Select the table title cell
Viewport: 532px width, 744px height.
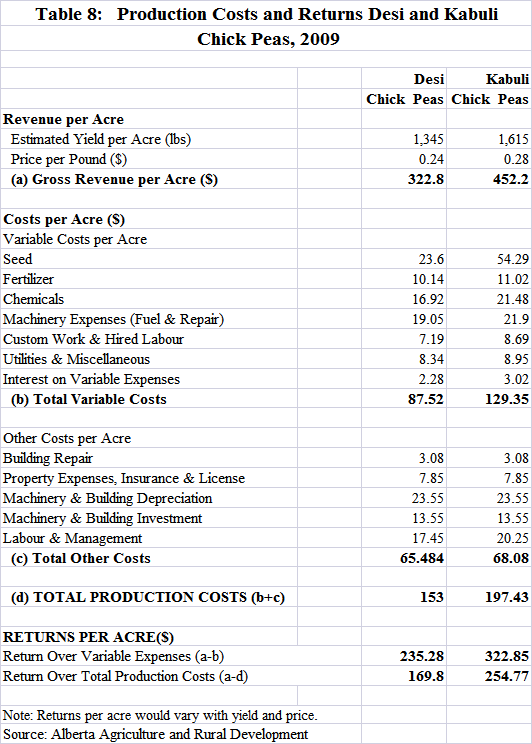coord(267,27)
